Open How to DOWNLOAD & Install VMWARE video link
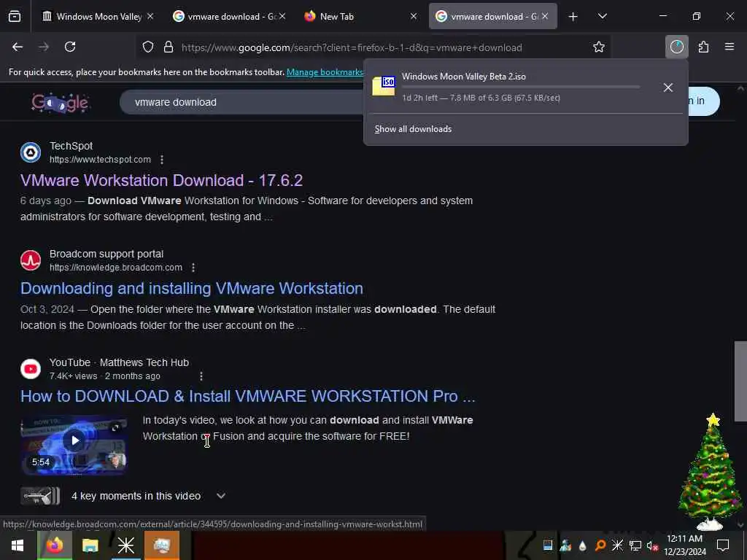Screen dimensions: 747x560 click(248, 396)
